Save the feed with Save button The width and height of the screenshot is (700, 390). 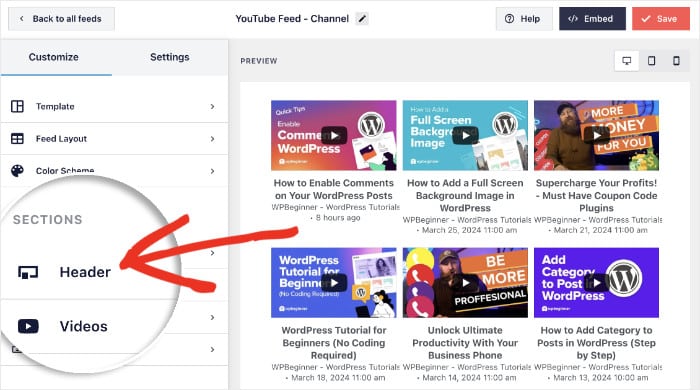point(661,19)
